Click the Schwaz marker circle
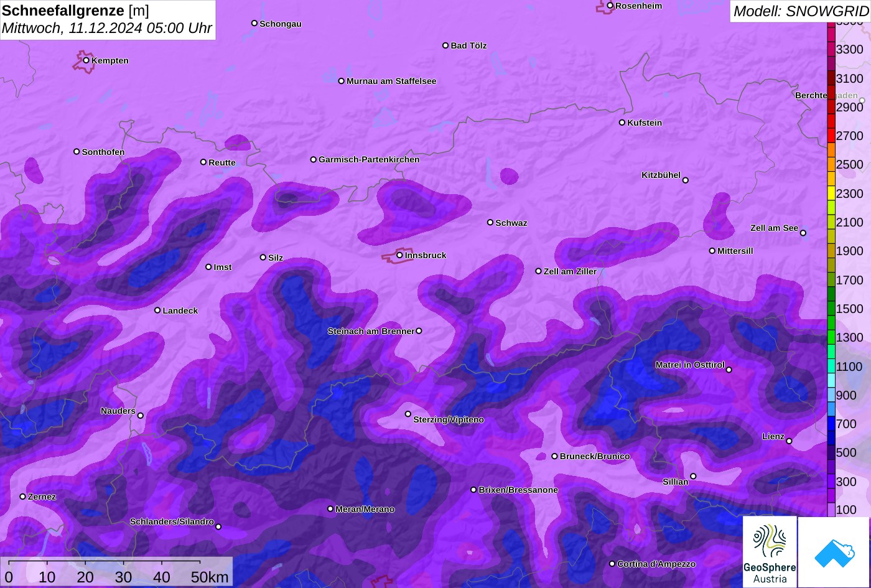This screenshot has height=588, width=871. pos(490,222)
